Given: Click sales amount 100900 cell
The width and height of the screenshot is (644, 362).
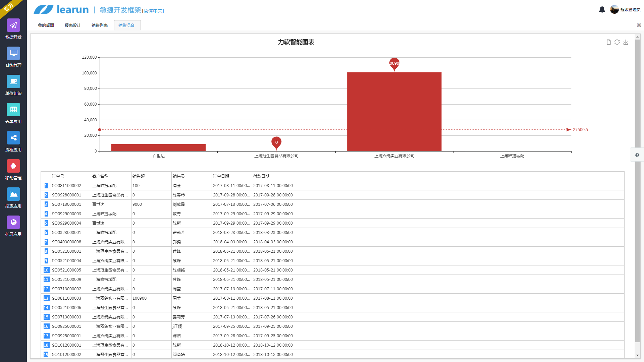Looking at the screenshot, I should click(151, 298).
